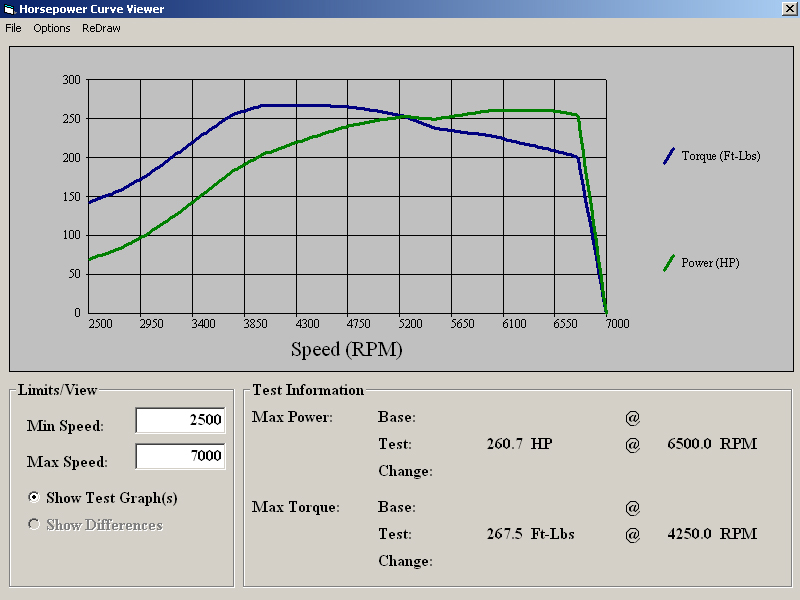Click the 2500 x-axis tick label
800x600 pixels.
tap(101, 323)
